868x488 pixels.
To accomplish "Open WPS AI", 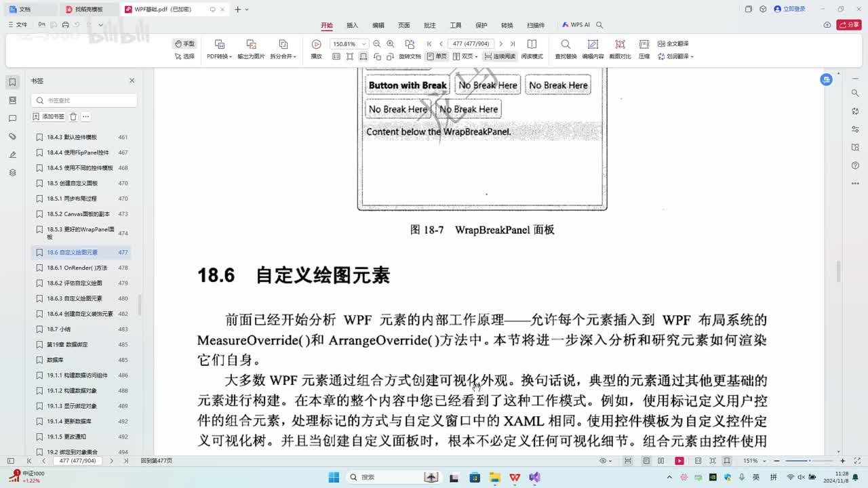I will point(576,25).
